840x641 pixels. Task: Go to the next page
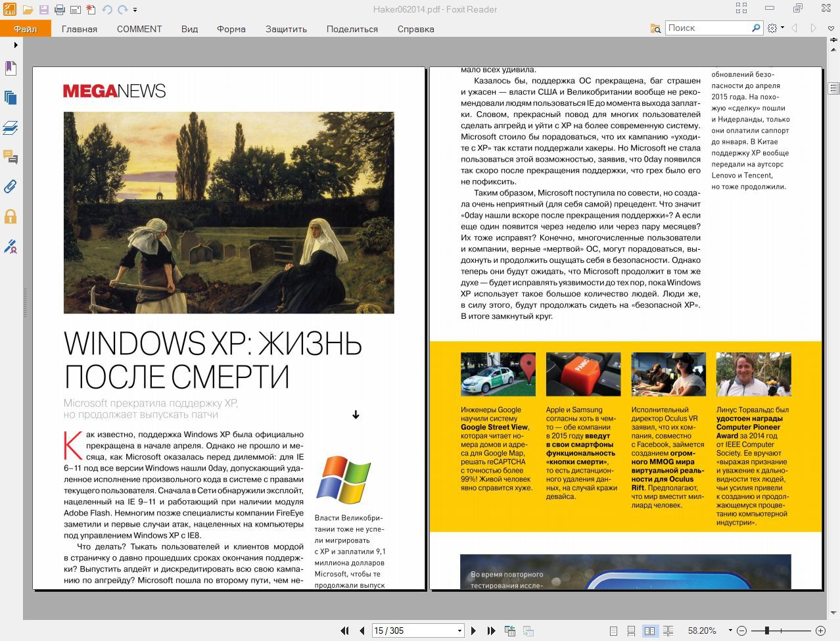[x=473, y=631]
